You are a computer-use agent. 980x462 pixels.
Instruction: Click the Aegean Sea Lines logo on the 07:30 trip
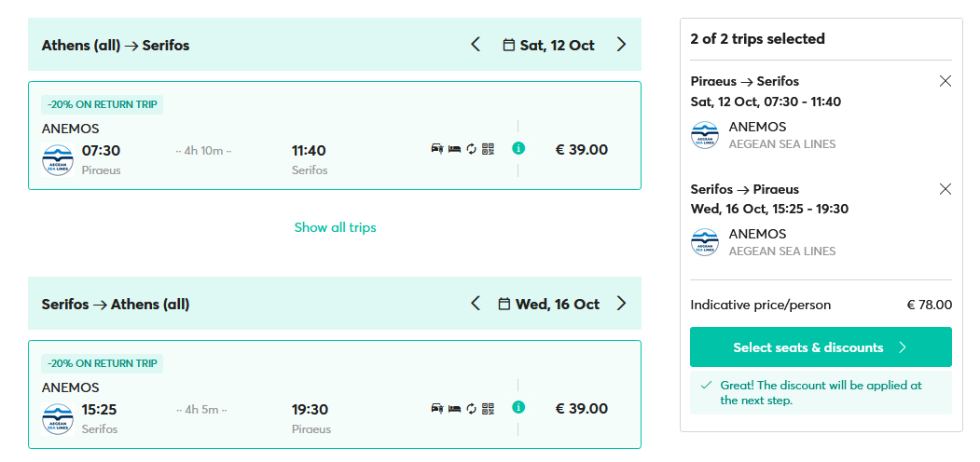58,159
